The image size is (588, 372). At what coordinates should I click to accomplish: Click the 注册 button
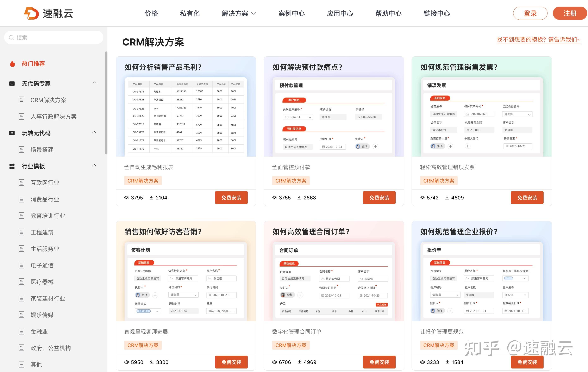pyautogui.click(x=569, y=13)
